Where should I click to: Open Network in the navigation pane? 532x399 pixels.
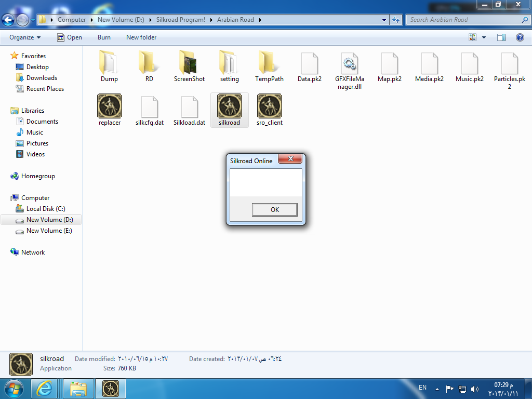coord(33,252)
